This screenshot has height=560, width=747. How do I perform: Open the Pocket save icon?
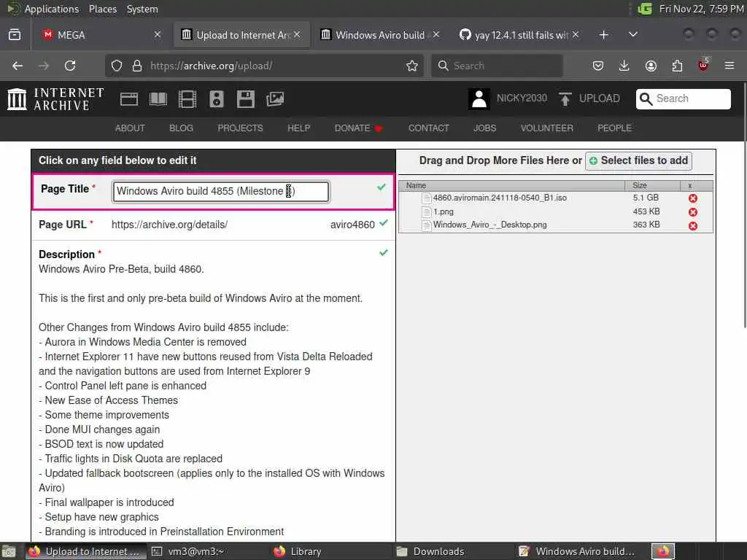click(598, 66)
